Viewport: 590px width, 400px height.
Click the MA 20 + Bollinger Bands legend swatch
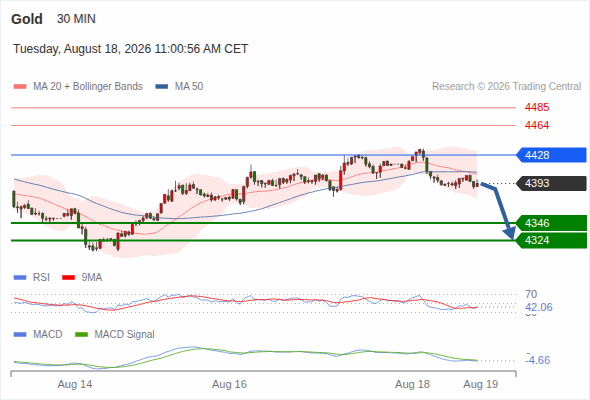coord(20,87)
